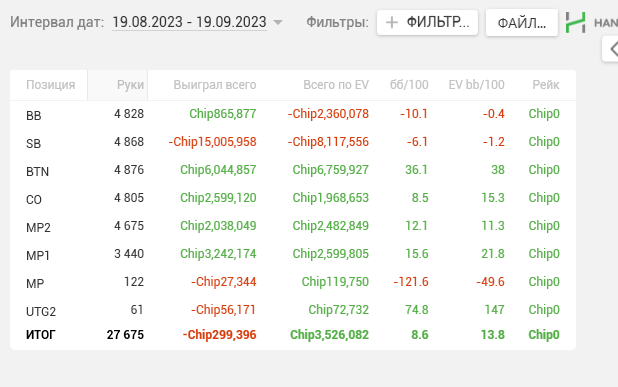Image resolution: width=618 pixels, height=387 pixels.
Task: Open the date interval dropdown arrow
Action: (278, 22)
